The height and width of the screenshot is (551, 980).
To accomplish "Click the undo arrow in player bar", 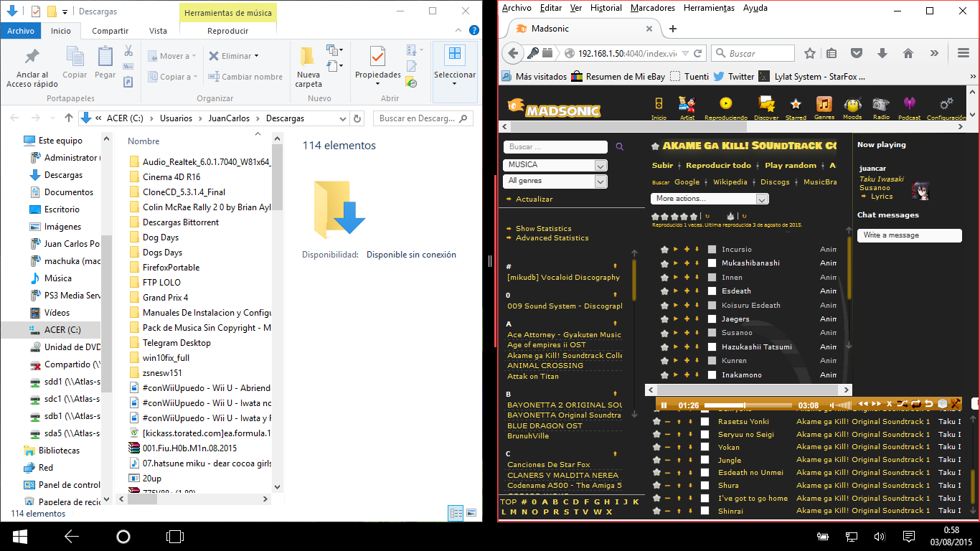I will point(928,404).
